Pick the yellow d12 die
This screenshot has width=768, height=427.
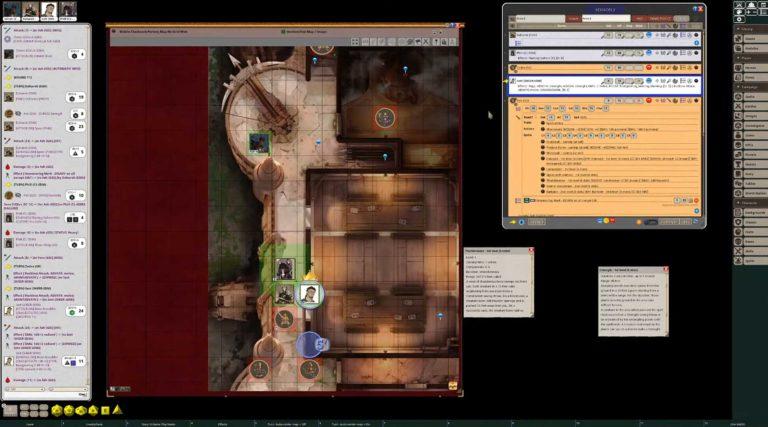[69, 410]
